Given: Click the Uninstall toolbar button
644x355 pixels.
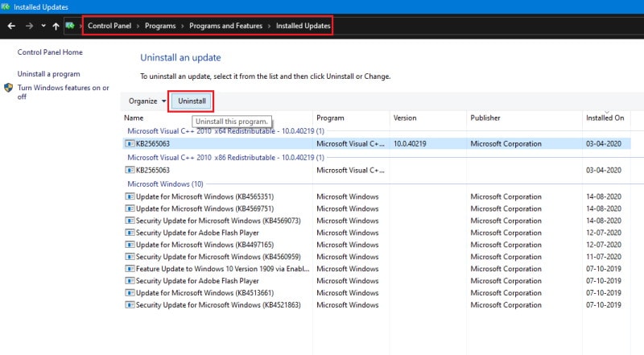Looking at the screenshot, I should (192, 101).
